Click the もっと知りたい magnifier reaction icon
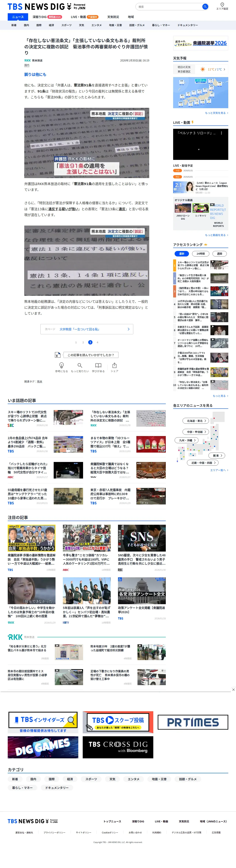236x868 pixels. (80, 365)
